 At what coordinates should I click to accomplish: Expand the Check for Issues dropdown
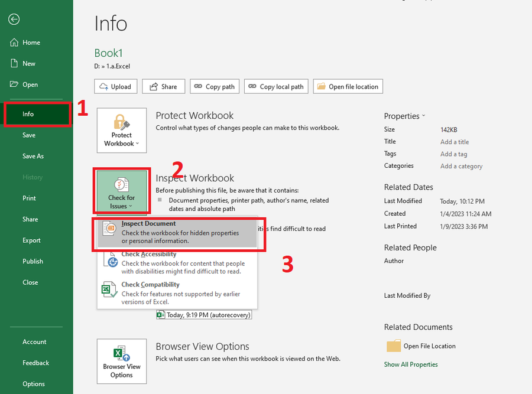(x=122, y=191)
